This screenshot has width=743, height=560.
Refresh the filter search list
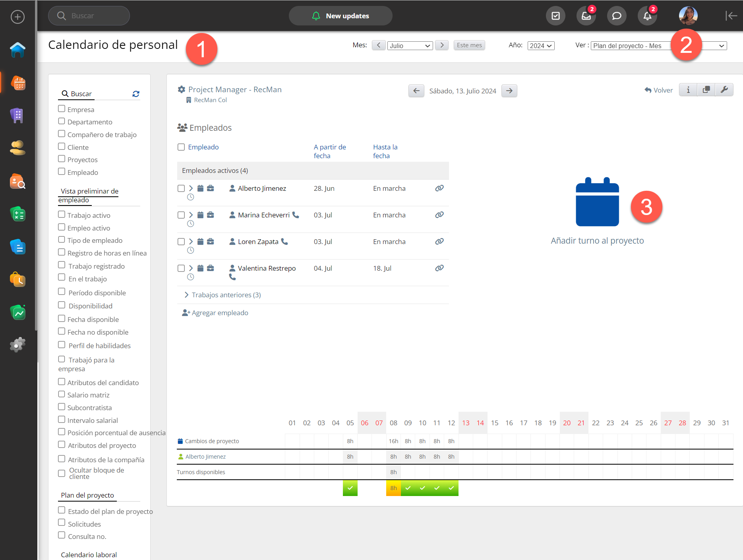click(x=136, y=94)
